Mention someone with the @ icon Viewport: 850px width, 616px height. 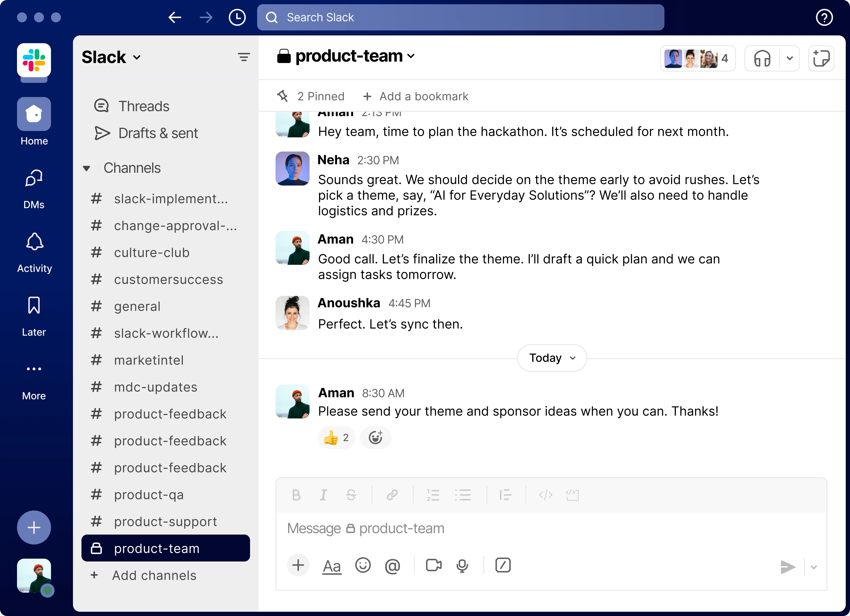click(x=392, y=566)
